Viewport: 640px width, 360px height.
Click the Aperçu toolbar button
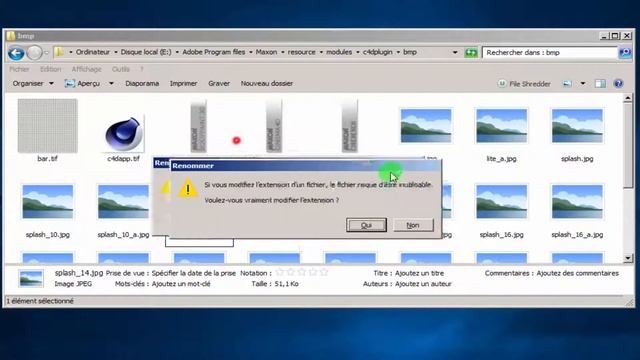point(82,83)
